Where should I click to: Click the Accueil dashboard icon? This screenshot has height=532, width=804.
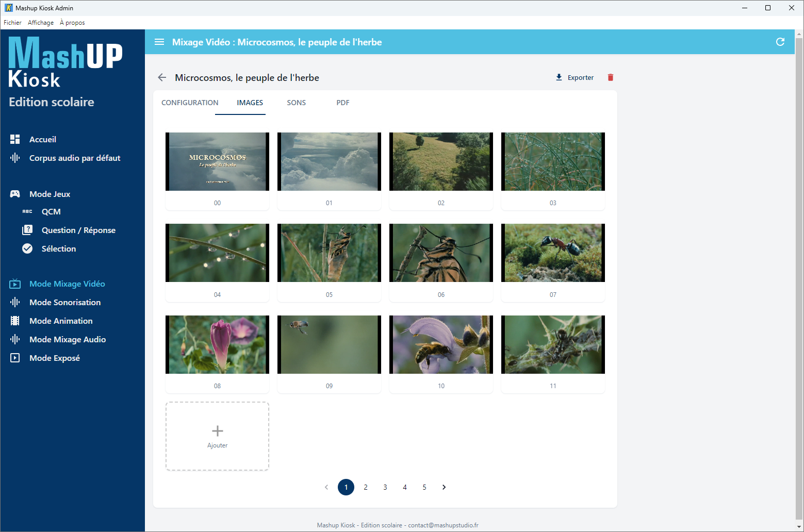click(15, 139)
